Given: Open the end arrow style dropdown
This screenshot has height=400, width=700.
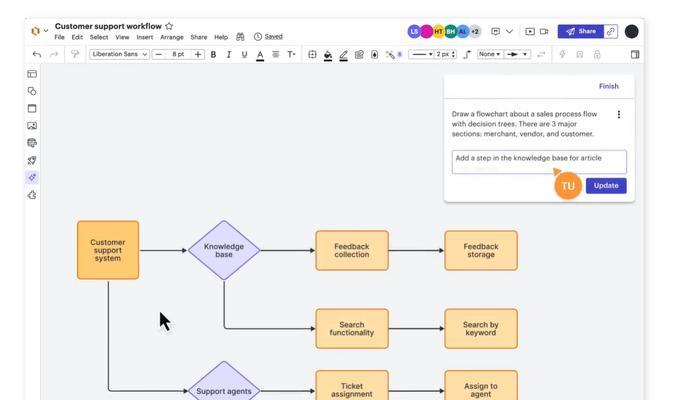Looking at the screenshot, I should 517,54.
